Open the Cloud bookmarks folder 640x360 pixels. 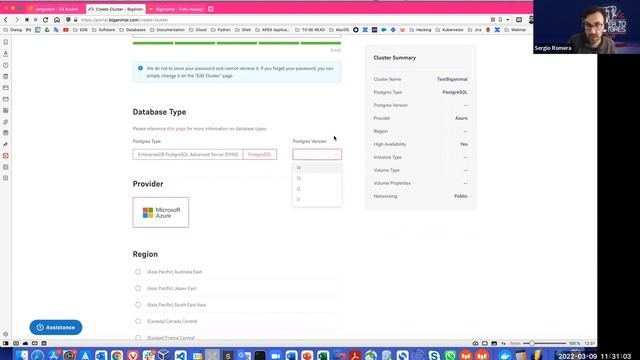pos(198,30)
